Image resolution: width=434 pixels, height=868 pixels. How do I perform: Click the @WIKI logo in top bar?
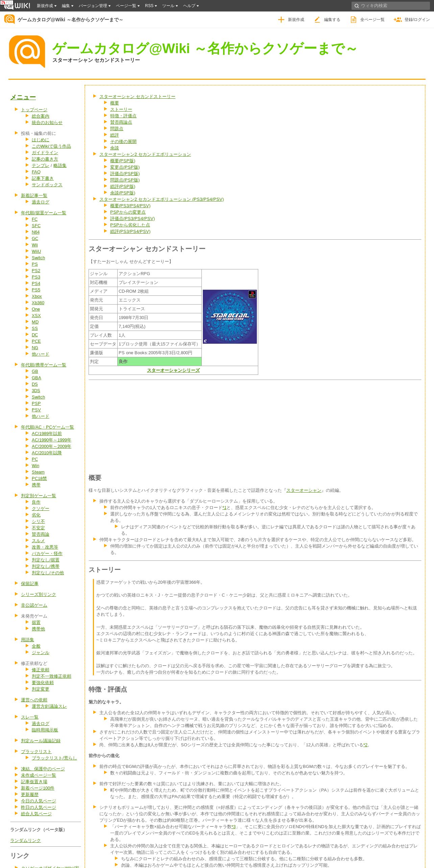click(x=17, y=5)
